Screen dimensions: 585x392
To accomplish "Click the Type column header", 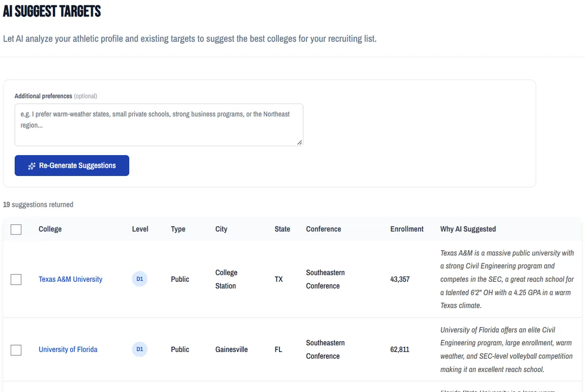I will coord(178,229).
